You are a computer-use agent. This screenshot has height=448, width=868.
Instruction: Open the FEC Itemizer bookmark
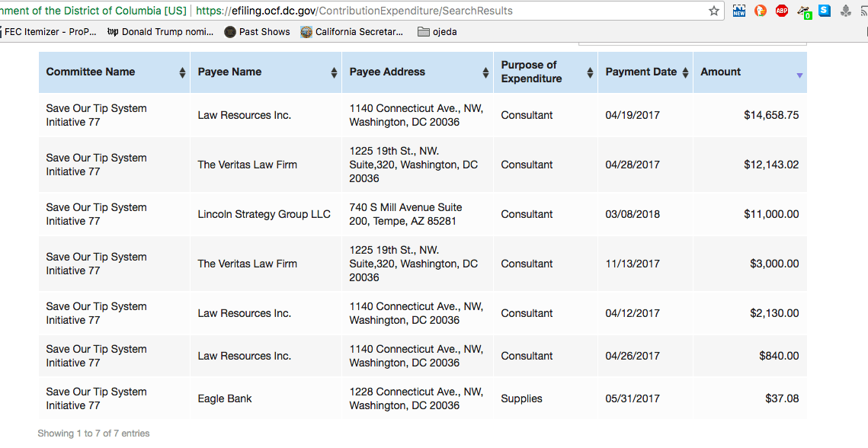point(49,31)
